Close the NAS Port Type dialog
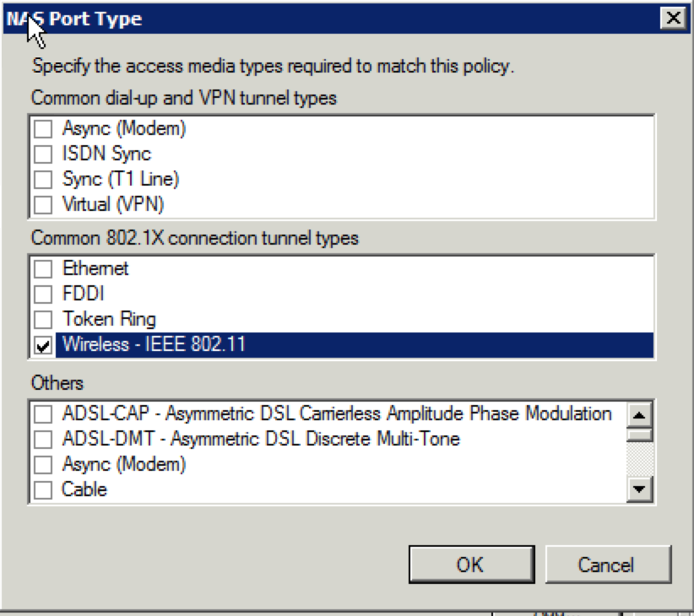The width and height of the screenshot is (694, 616). coord(673,18)
